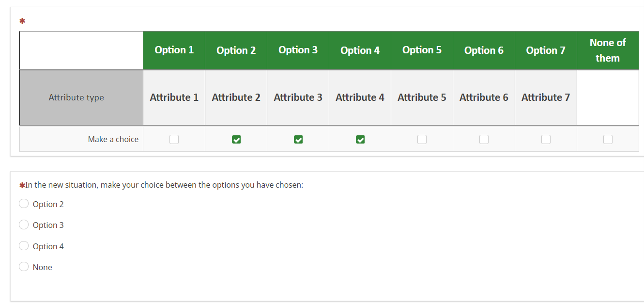
Task: Choose the Option 3 radio button
Action: pyautogui.click(x=24, y=225)
